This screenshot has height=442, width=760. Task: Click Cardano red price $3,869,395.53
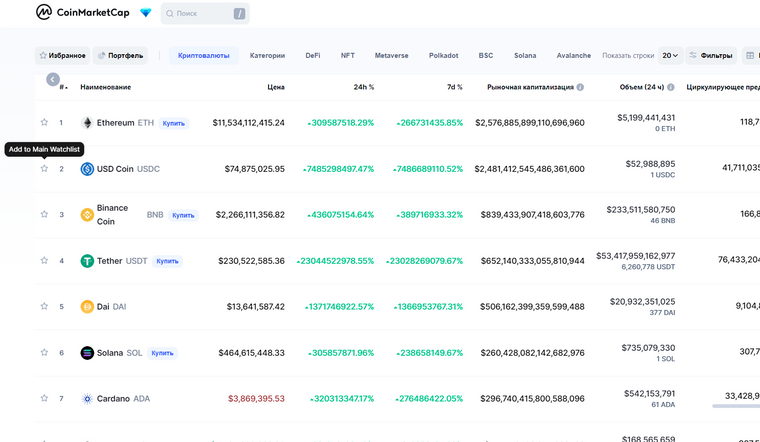pyautogui.click(x=256, y=398)
